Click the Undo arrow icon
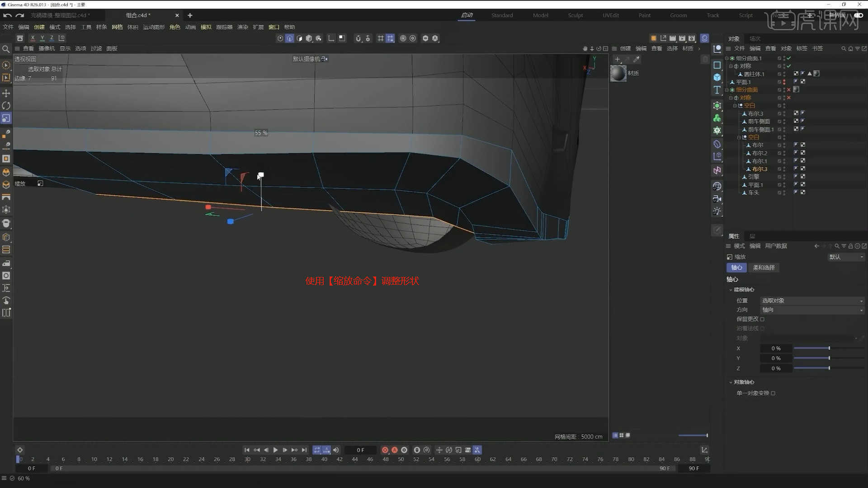868x488 pixels. click(7, 15)
